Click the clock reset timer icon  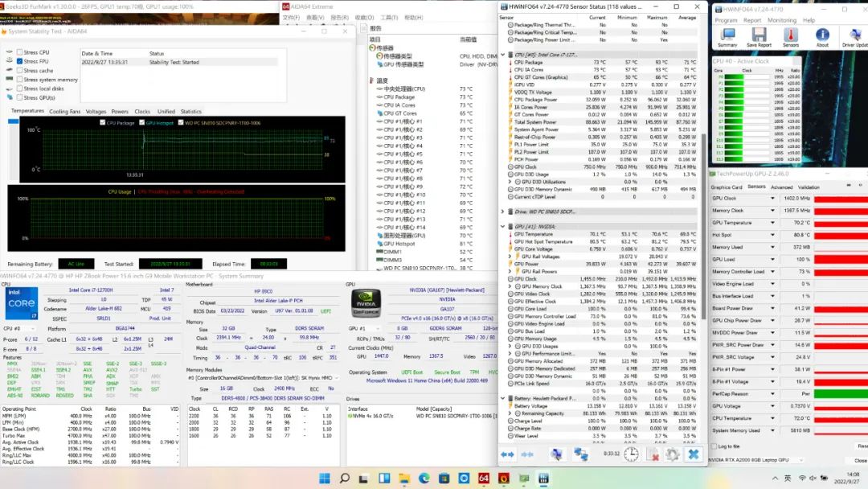pyautogui.click(x=632, y=454)
